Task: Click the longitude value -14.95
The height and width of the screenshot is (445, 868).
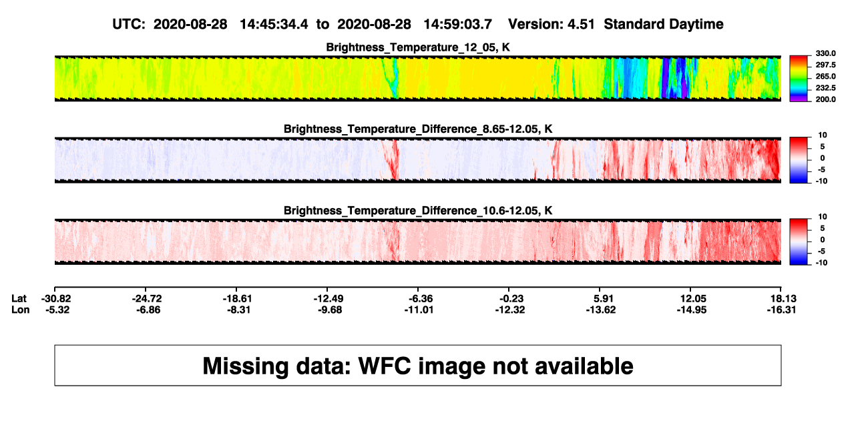Action: 693,310
